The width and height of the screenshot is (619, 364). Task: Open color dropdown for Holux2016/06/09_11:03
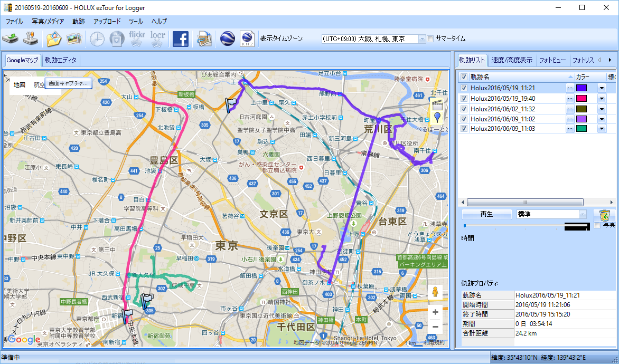pos(602,129)
